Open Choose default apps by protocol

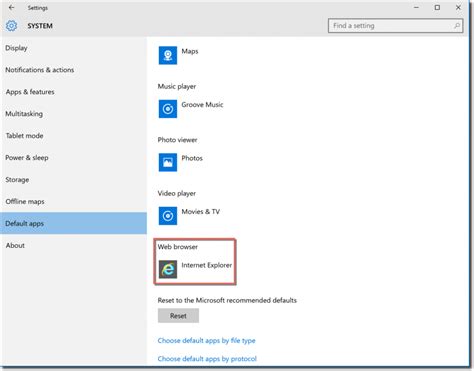(207, 359)
